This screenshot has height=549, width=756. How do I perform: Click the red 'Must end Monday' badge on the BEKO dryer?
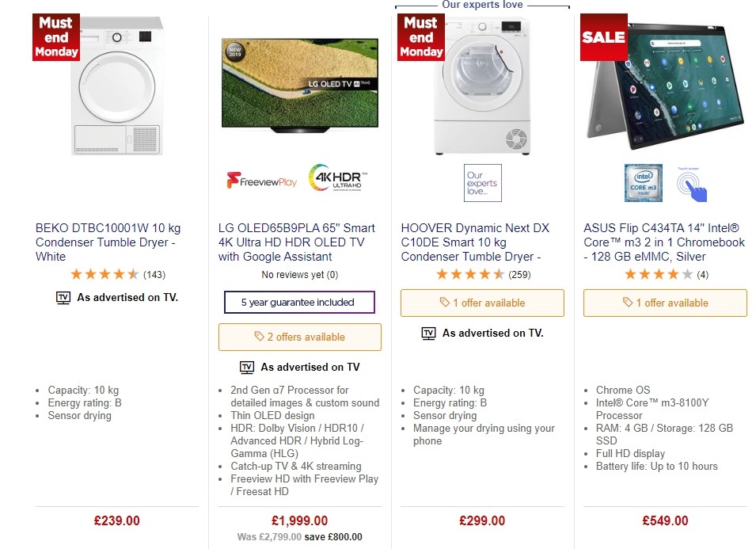55,36
